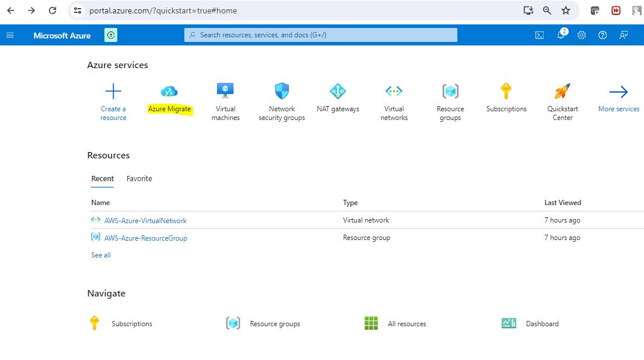Launch Quickstart Center rocket icon

562,91
